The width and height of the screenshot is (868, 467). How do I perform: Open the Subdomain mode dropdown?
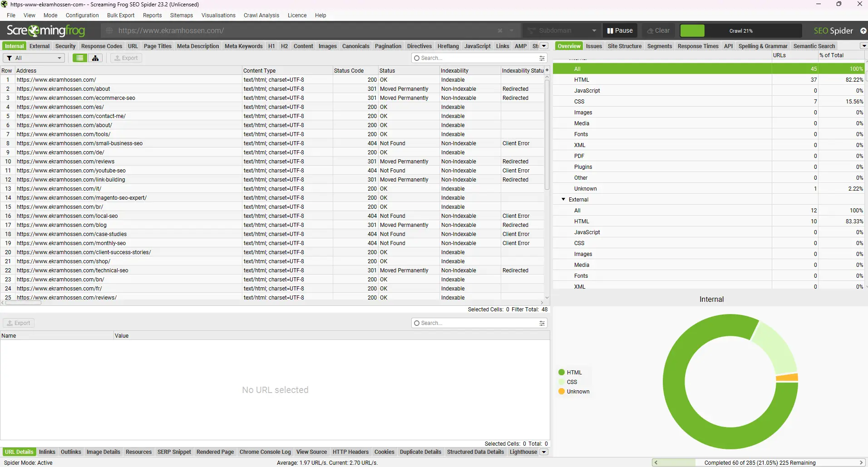pyautogui.click(x=562, y=31)
